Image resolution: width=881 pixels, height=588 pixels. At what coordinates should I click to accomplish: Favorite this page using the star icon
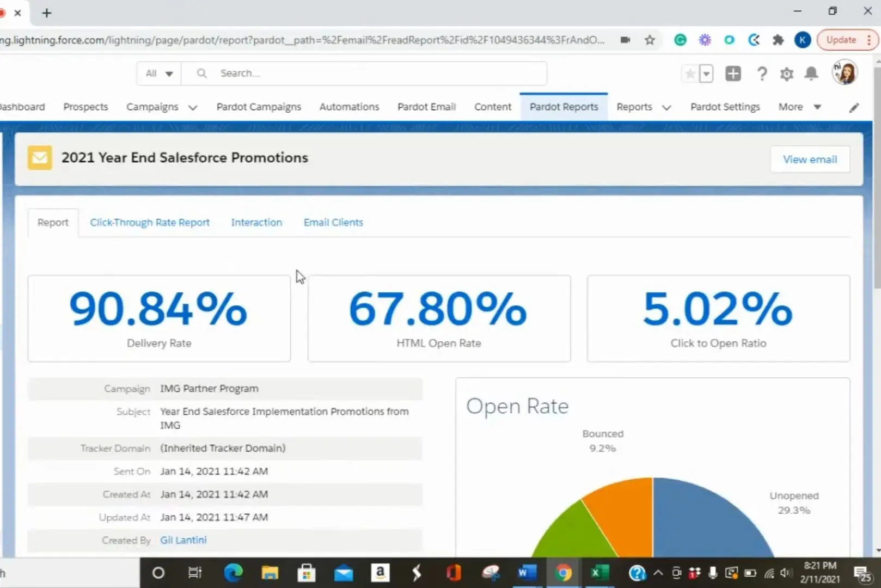690,73
